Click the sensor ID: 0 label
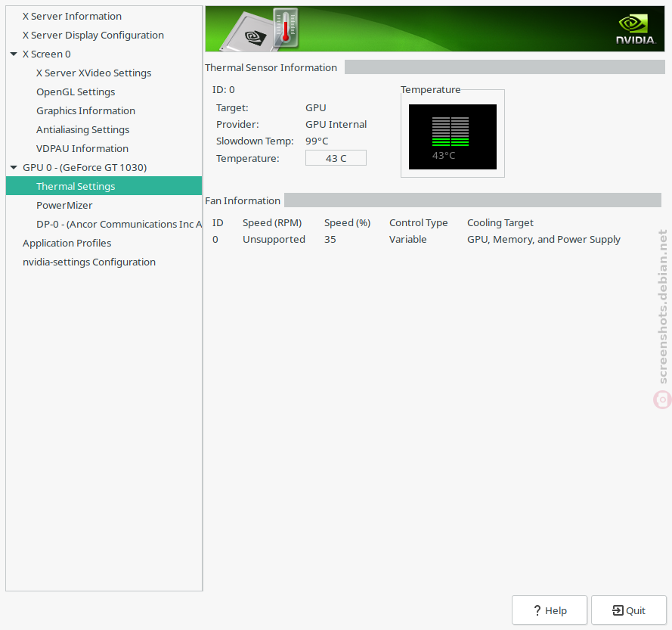The image size is (672, 630). pyautogui.click(x=223, y=90)
